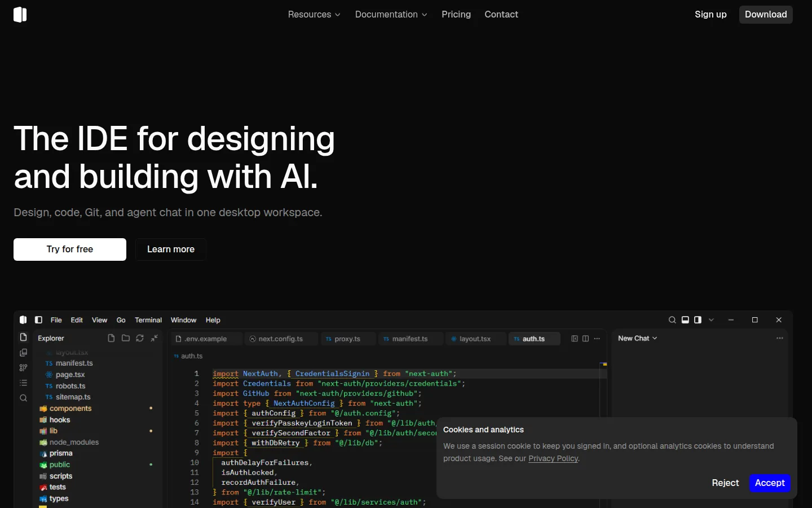Click the sidebar toggle icon next to the auth.ts tab
812x508 pixels.
(575, 339)
